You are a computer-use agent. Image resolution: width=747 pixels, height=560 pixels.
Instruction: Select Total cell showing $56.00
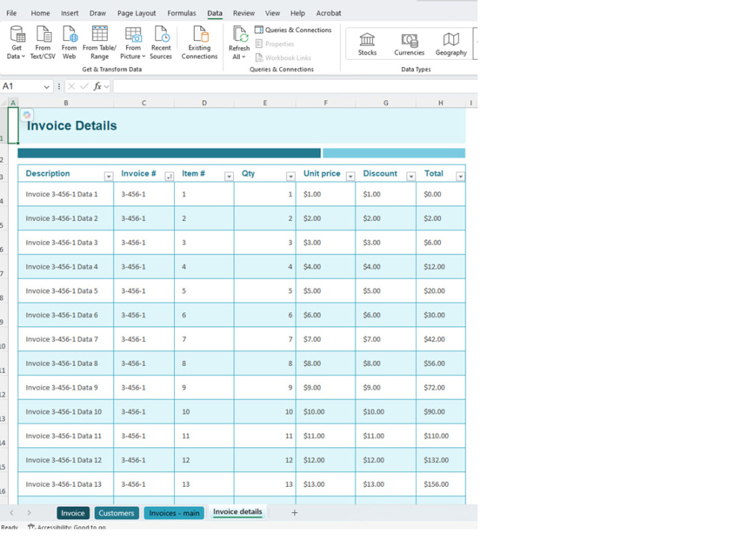click(441, 364)
